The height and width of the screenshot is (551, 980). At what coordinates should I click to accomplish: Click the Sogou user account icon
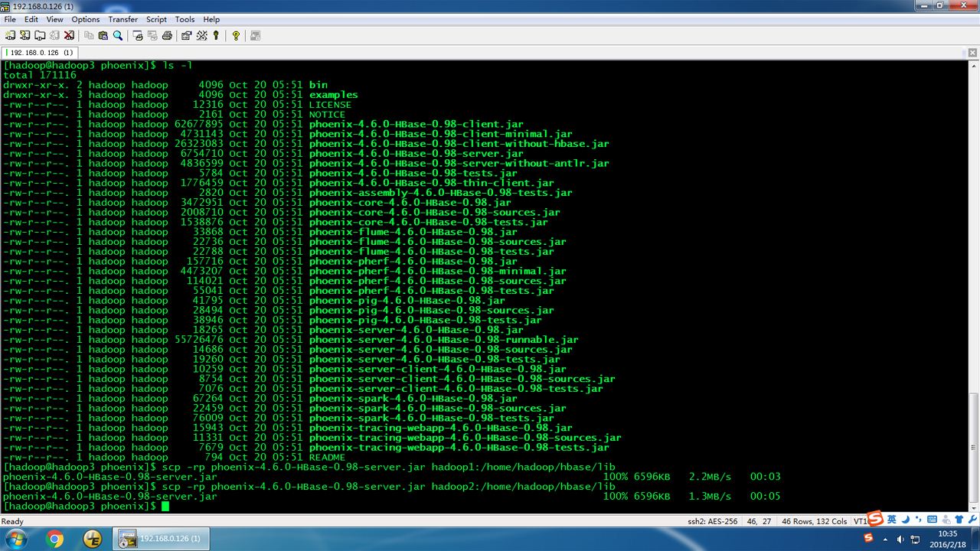pos(946,520)
